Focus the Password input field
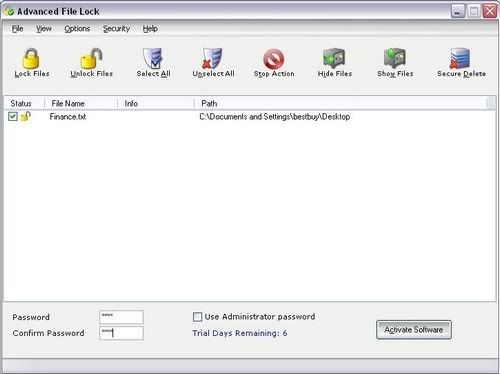Screen dimensions: 500x374 coord(121,317)
